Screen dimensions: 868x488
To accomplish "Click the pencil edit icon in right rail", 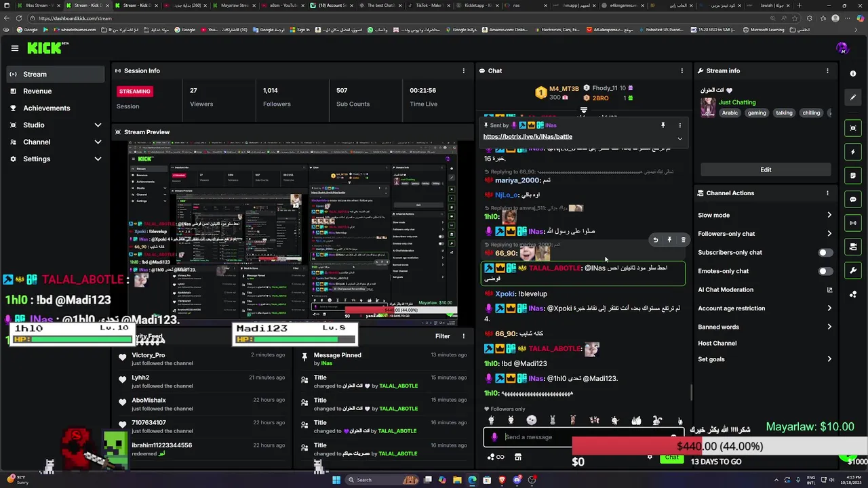I will click(x=853, y=98).
